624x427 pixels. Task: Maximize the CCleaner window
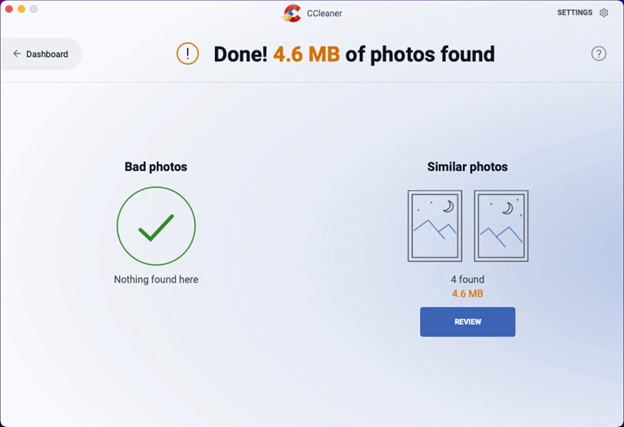point(34,9)
